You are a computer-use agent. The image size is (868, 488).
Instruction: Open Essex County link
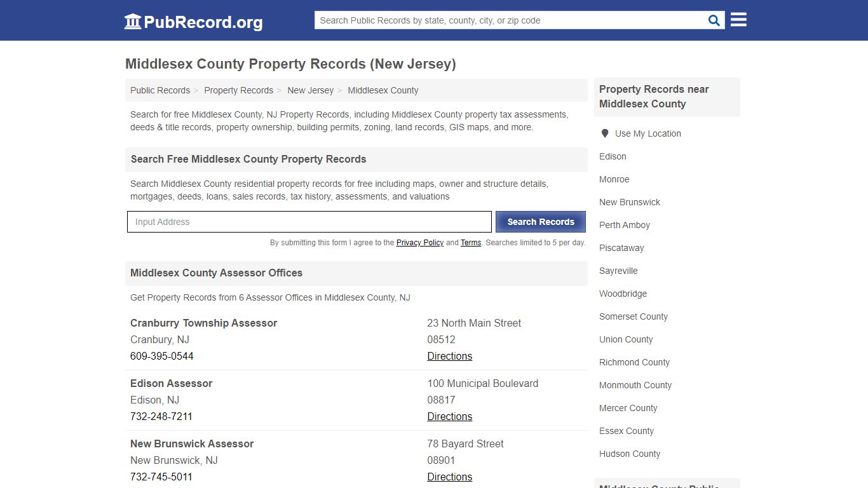point(627,431)
